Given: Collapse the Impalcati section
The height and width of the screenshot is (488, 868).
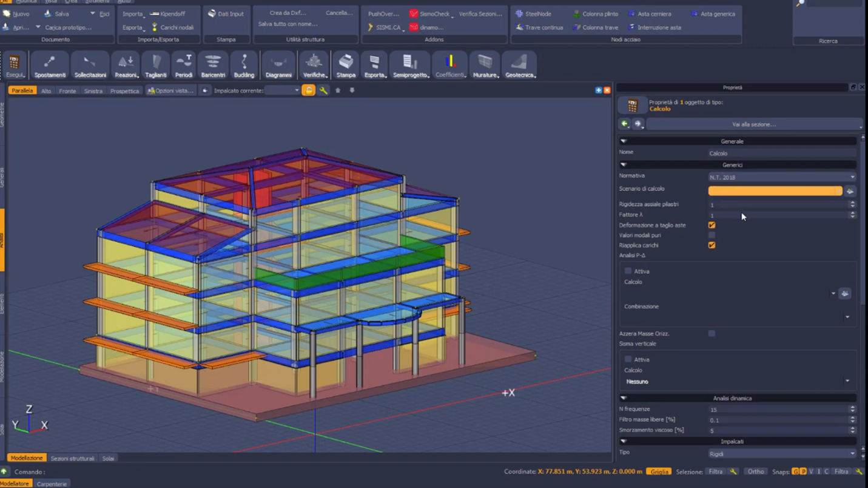Looking at the screenshot, I should (623, 441).
